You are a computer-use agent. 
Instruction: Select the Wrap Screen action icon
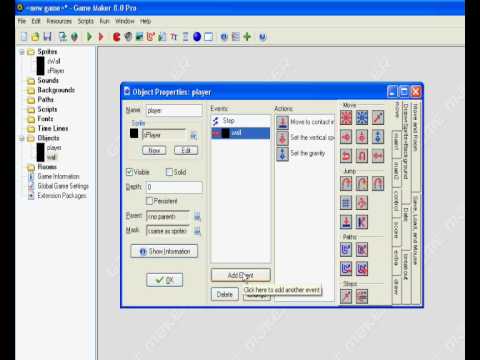pyautogui.click(x=362, y=203)
